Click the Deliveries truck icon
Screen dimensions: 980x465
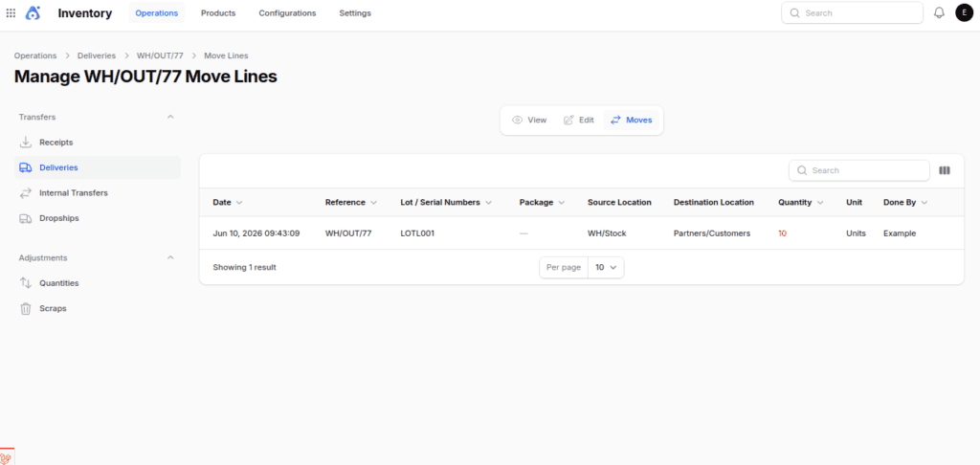tap(26, 167)
